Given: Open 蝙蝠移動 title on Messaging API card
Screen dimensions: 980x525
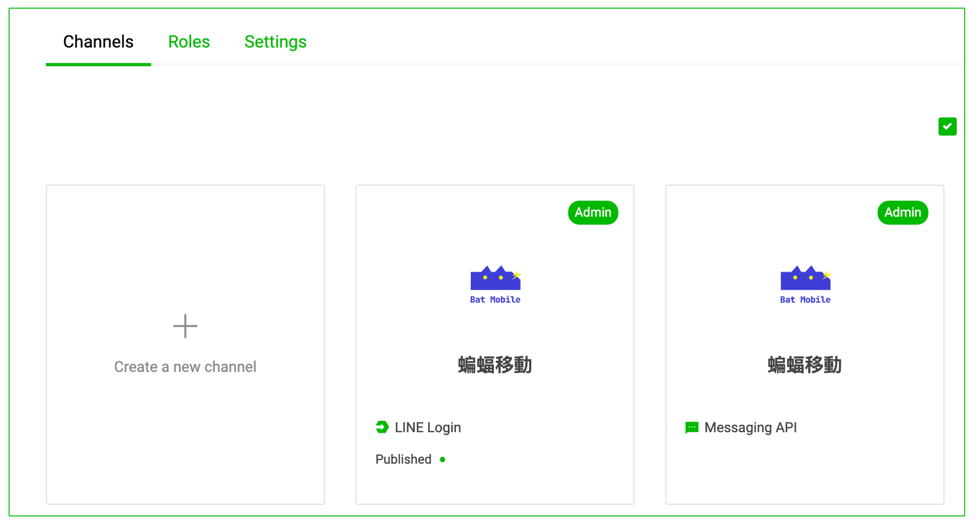Looking at the screenshot, I should (804, 365).
